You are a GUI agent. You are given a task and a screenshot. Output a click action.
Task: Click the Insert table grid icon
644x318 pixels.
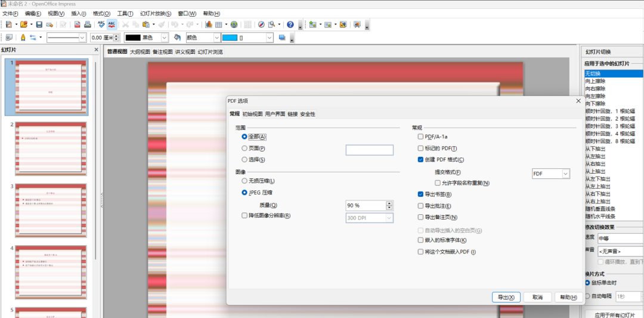218,24
